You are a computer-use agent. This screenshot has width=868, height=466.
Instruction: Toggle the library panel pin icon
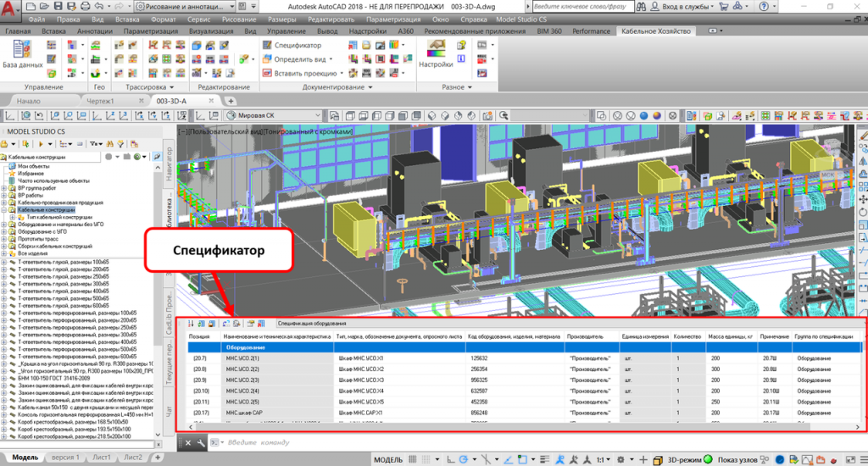[x=157, y=157]
